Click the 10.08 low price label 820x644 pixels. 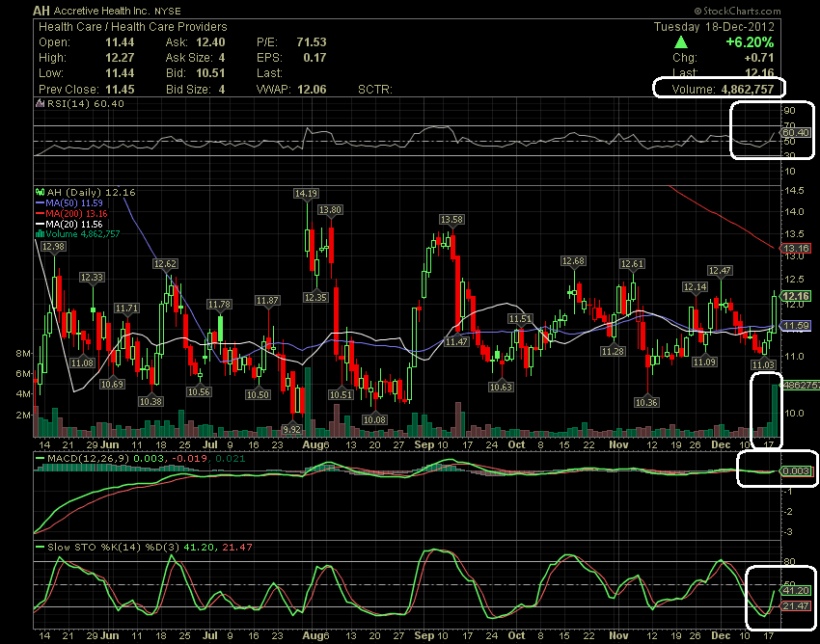coord(375,419)
